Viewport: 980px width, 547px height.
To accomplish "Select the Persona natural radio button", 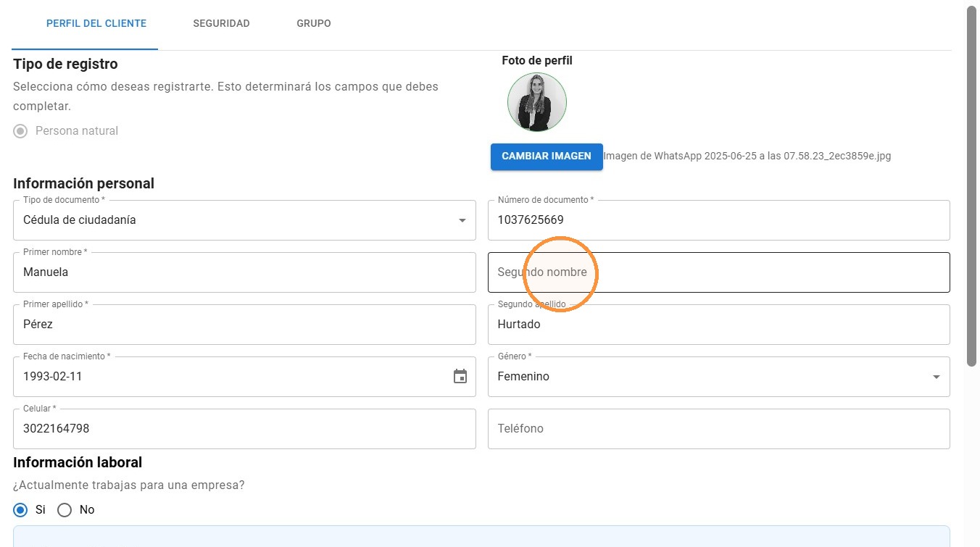I will pos(21,131).
